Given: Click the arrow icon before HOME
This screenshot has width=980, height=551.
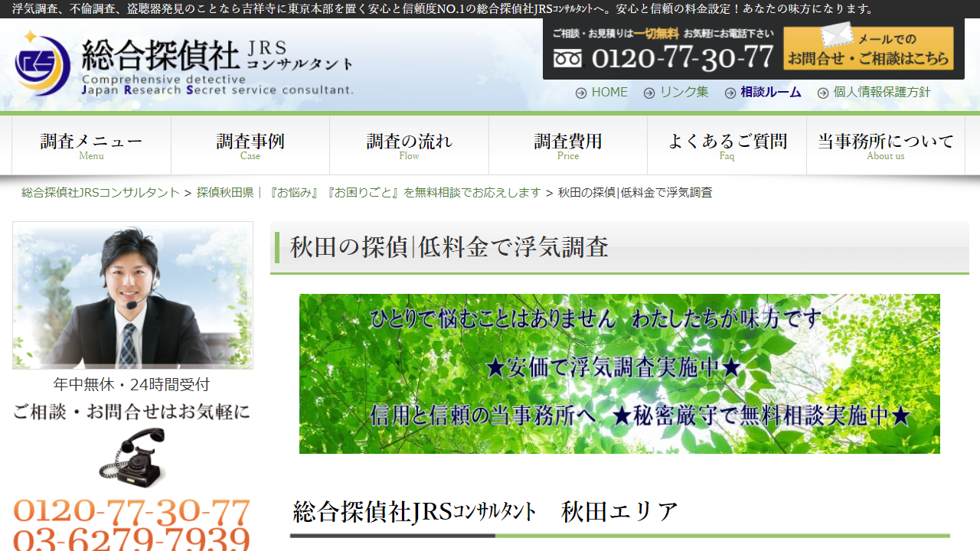Looking at the screenshot, I should point(581,92).
